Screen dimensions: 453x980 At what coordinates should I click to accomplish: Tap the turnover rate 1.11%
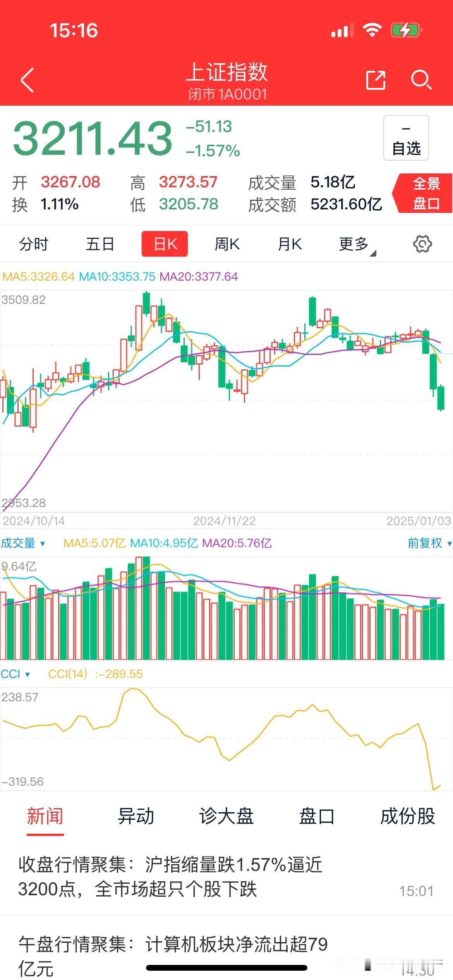pyautogui.click(x=60, y=204)
